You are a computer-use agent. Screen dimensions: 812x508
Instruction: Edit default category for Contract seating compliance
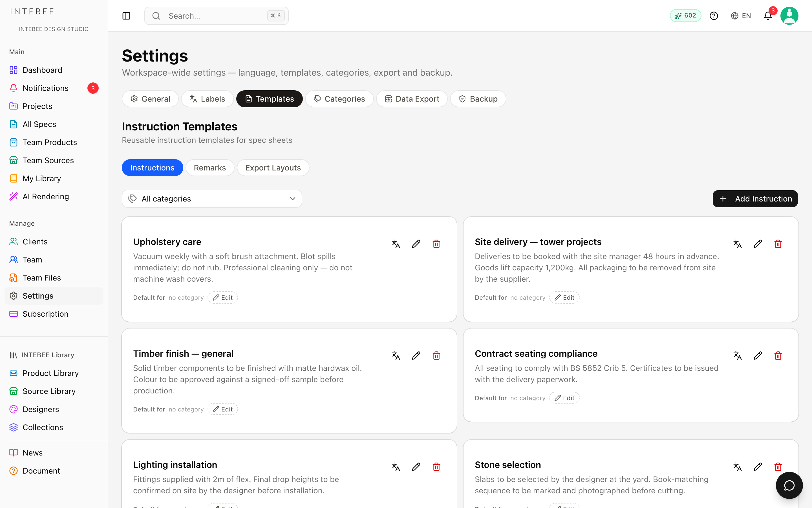[x=564, y=398]
